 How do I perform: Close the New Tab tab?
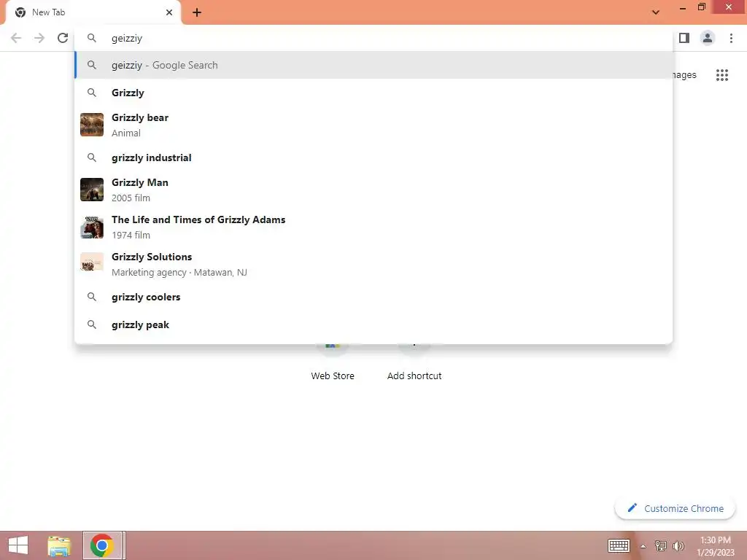pos(169,12)
